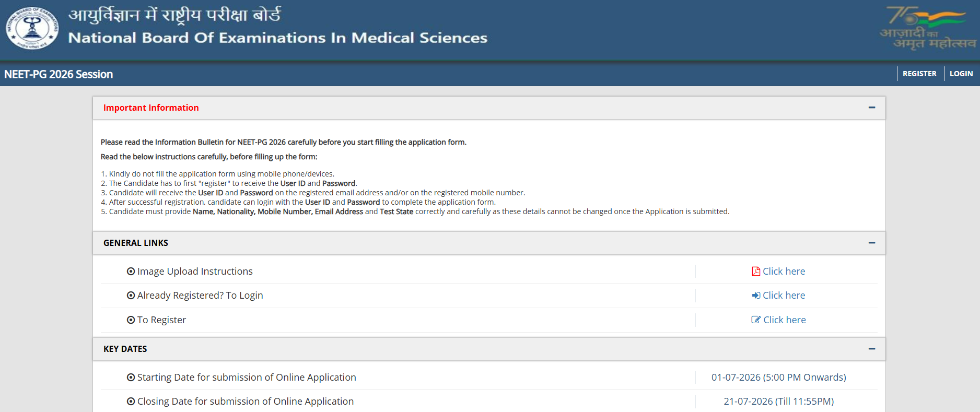Viewport: 980px width, 412px height.
Task: Click the To Register label
Action: coord(161,320)
